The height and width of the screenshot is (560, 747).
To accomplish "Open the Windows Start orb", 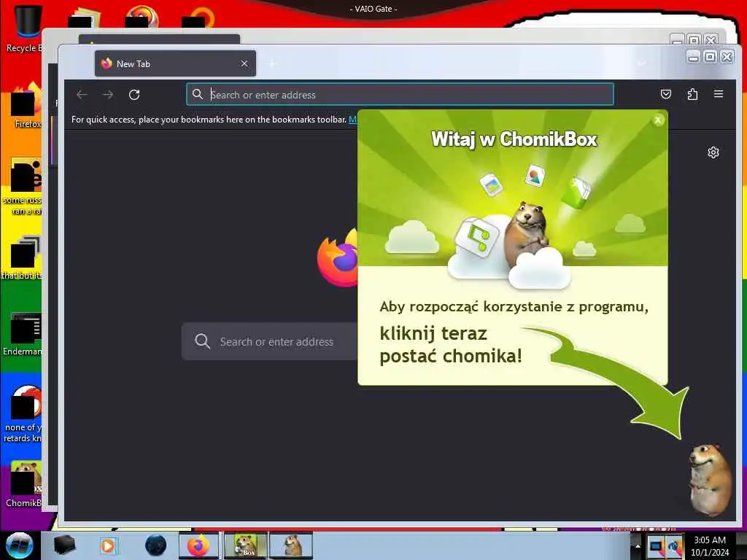I will [20, 545].
